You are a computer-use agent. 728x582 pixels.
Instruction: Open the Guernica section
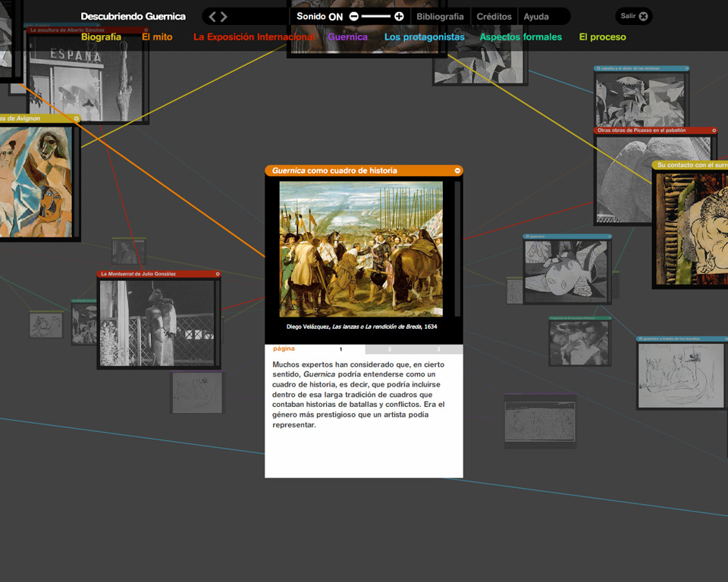[347, 36]
